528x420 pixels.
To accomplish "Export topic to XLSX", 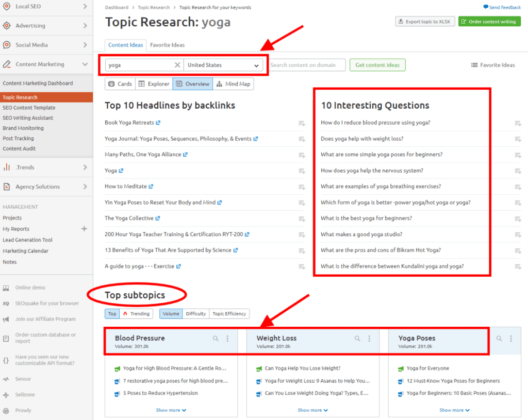I will 425,22.
